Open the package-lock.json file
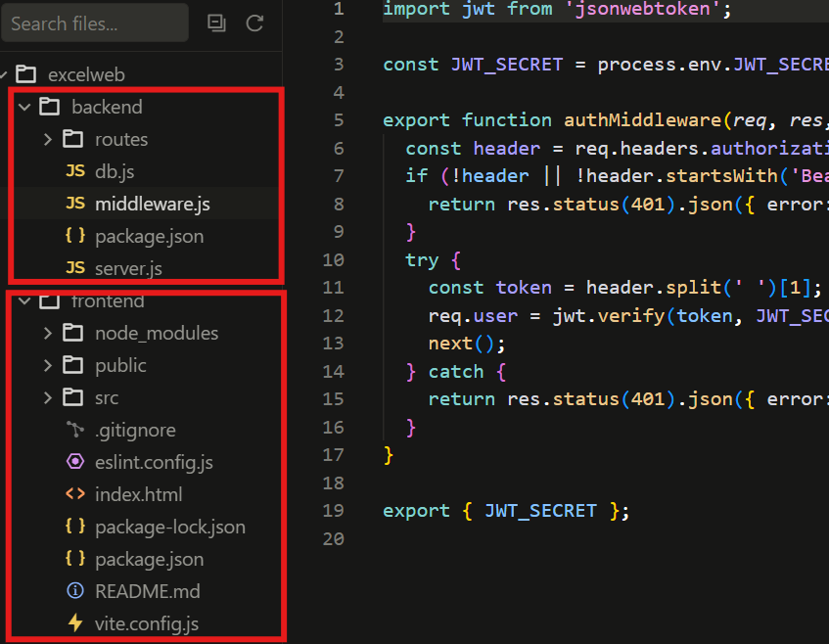The width and height of the screenshot is (829, 644). click(170, 528)
